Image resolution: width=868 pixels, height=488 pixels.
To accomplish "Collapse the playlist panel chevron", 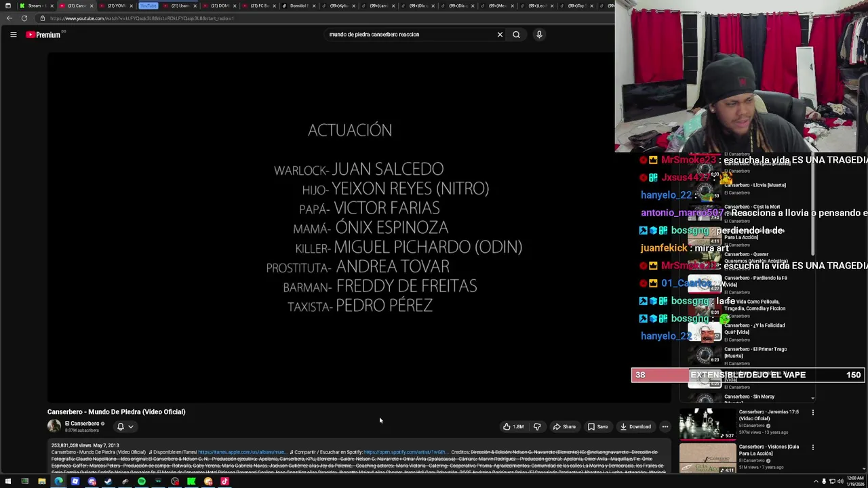I will (812, 399).
